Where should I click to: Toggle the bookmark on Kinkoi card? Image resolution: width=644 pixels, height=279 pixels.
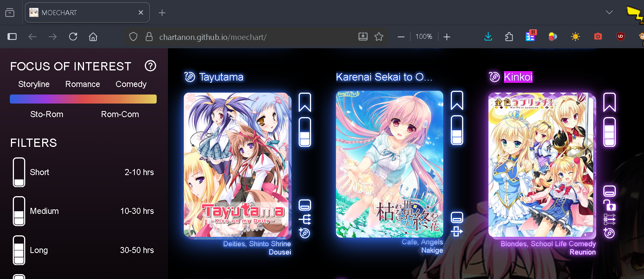(x=609, y=102)
